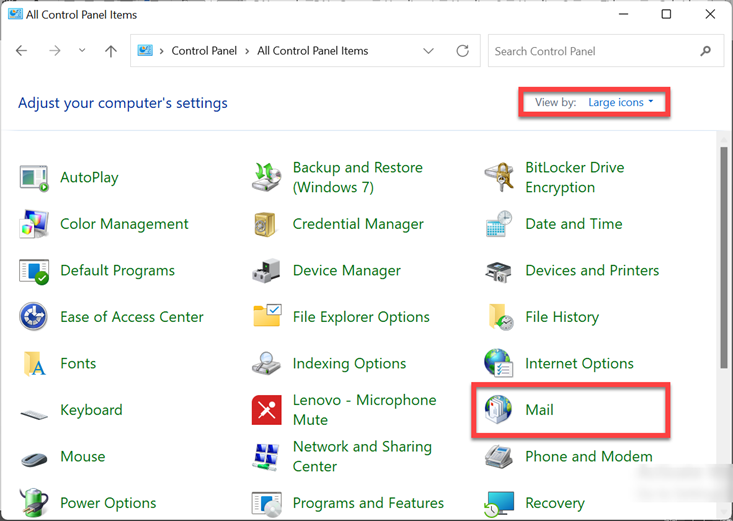Open File History icon
Viewport: 733px width, 521px height.
click(x=499, y=317)
